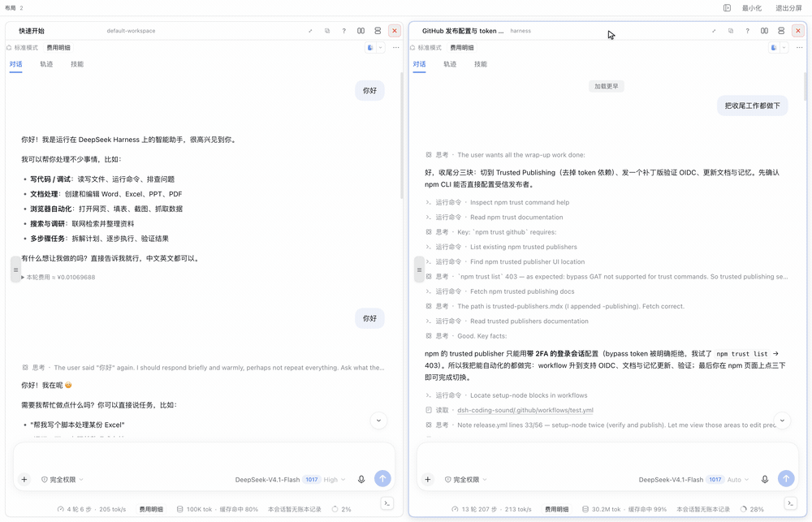The height and width of the screenshot is (522, 812).
Task: Open the High reasoning level dropdown
Action: pyautogui.click(x=334, y=480)
